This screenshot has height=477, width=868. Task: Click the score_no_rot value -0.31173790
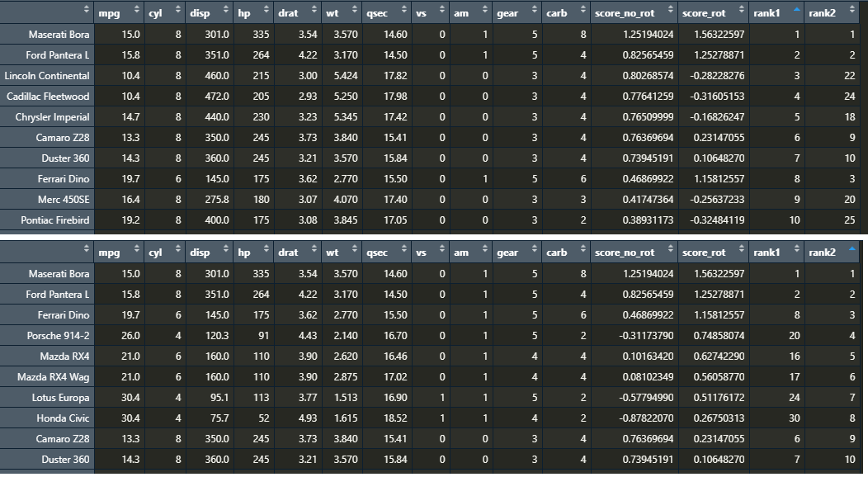(x=647, y=336)
